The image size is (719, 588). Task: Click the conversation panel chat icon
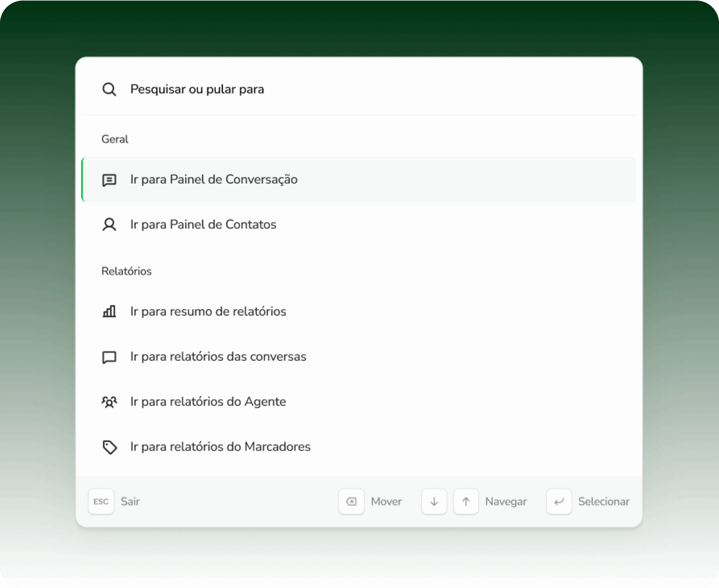(x=109, y=180)
